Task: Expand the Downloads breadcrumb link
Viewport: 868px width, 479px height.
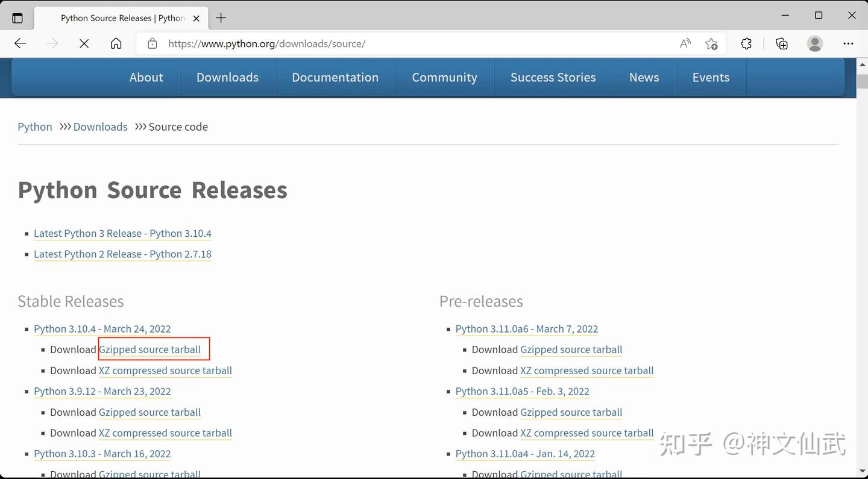Action: tap(100, 127)
